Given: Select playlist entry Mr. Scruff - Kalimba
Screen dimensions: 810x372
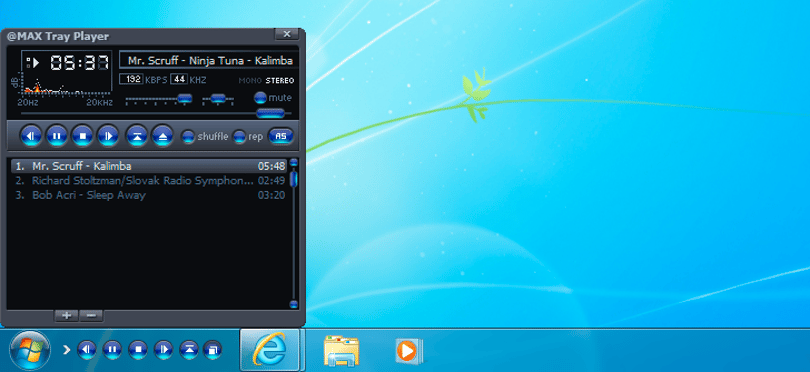Looking at the screenshot, I should 149,166.
